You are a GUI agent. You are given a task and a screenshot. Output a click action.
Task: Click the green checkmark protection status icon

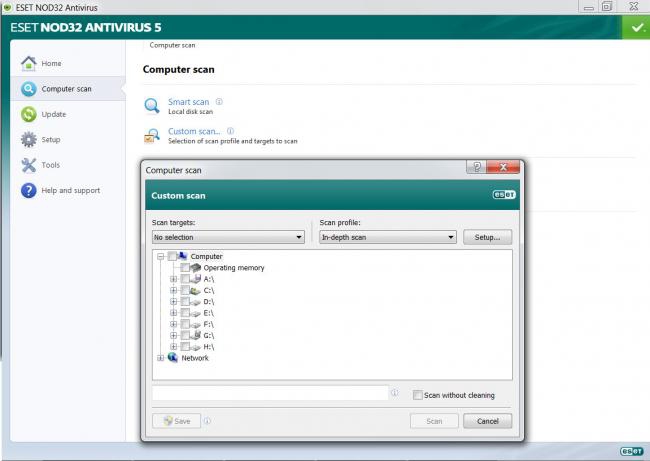pyautogui.click(x=636, y=27)
